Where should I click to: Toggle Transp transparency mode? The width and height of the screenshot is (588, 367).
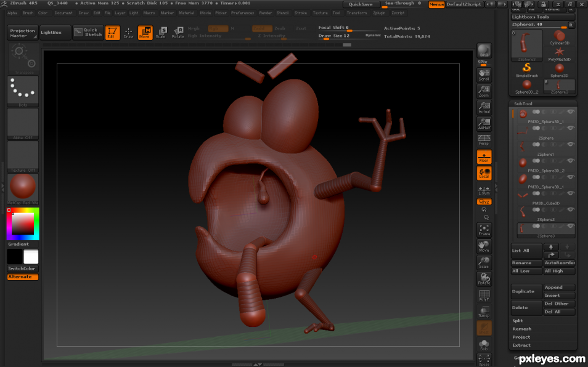click(484, 311)
